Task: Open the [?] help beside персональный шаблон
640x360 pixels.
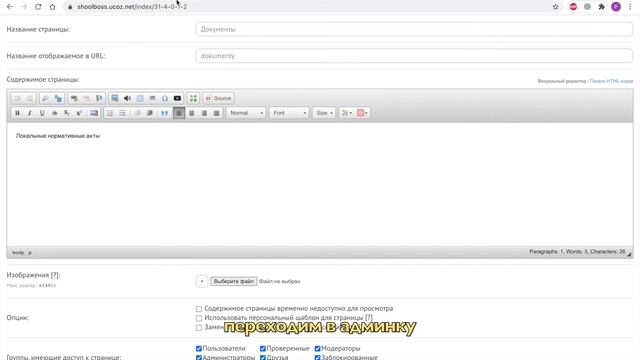Action: click(x=369, y=318)
